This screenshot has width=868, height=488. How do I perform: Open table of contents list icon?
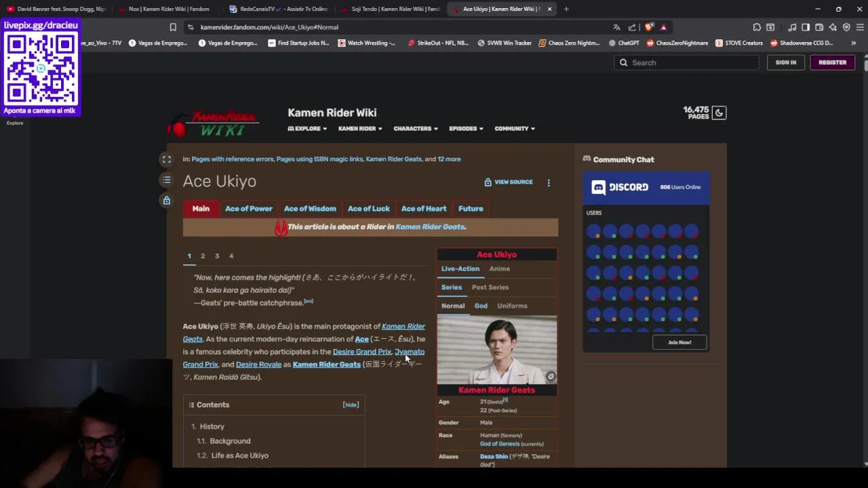pyautogui.click(x=166, y=180)
